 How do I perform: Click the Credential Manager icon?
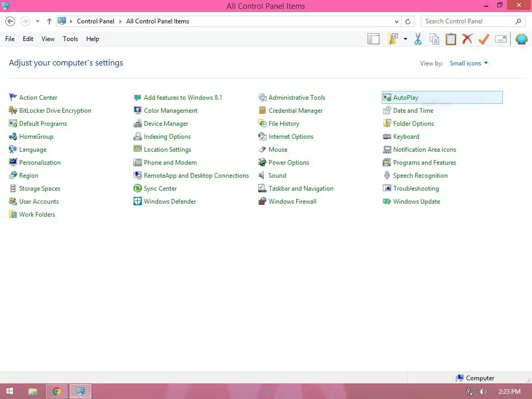pos(262,110)
